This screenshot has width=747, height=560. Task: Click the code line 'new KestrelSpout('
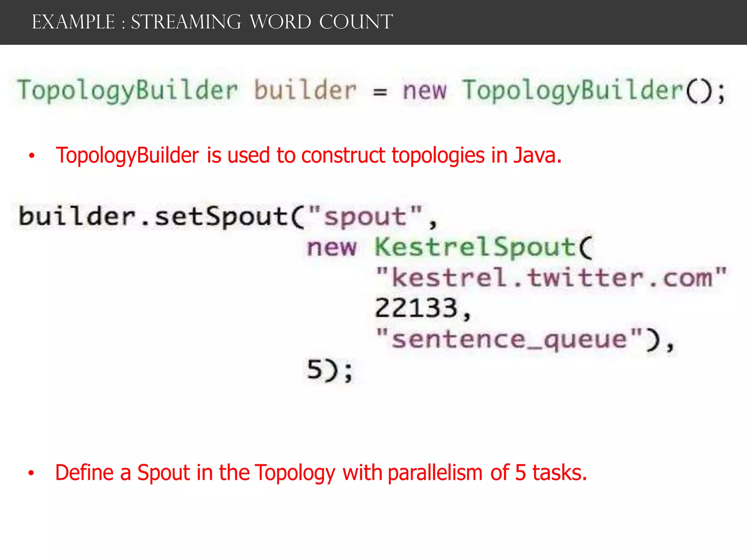450,247
